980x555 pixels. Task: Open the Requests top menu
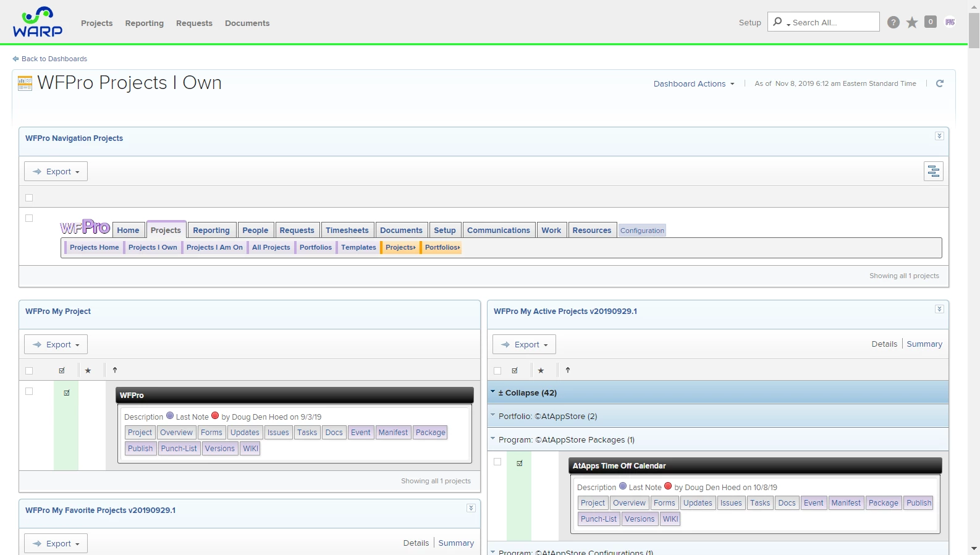[x=194, y=23]
